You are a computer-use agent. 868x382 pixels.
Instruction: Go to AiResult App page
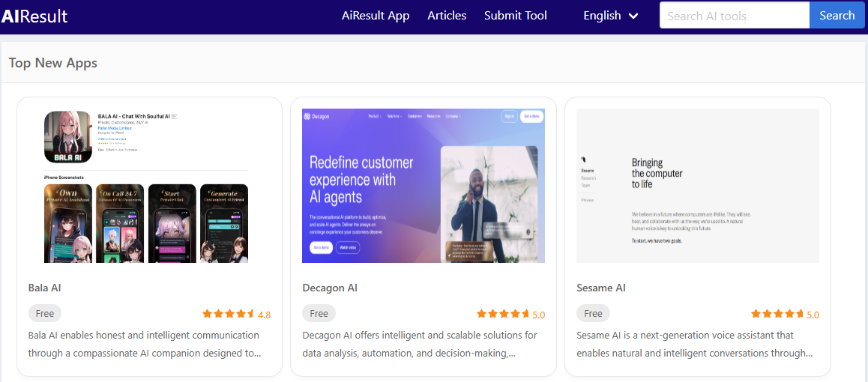376,16
